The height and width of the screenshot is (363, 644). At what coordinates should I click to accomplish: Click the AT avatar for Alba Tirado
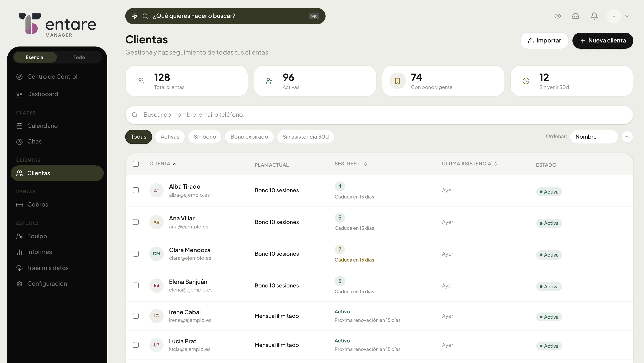[x=157, y=191]
